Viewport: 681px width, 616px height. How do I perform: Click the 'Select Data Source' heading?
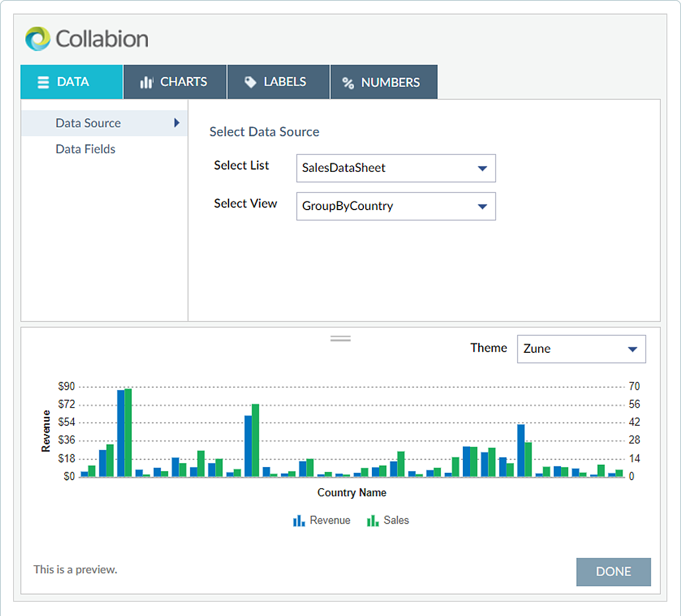pos(264,132)
